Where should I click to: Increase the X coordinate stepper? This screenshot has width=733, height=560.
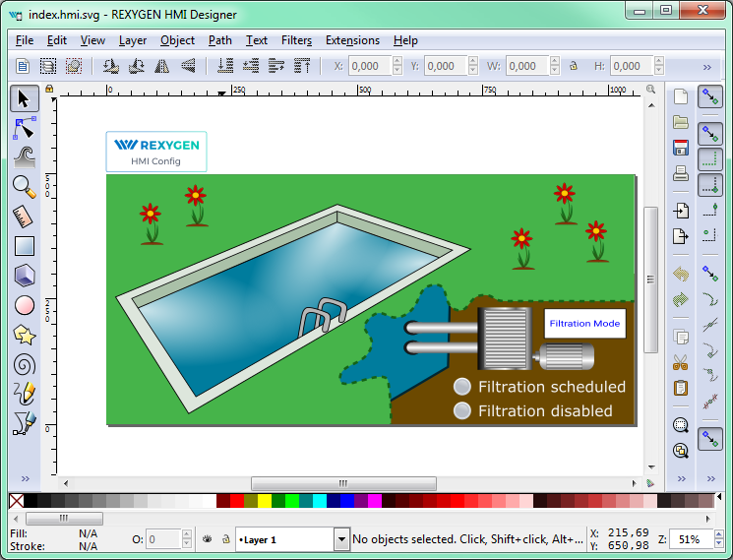(x=397, y=61)
